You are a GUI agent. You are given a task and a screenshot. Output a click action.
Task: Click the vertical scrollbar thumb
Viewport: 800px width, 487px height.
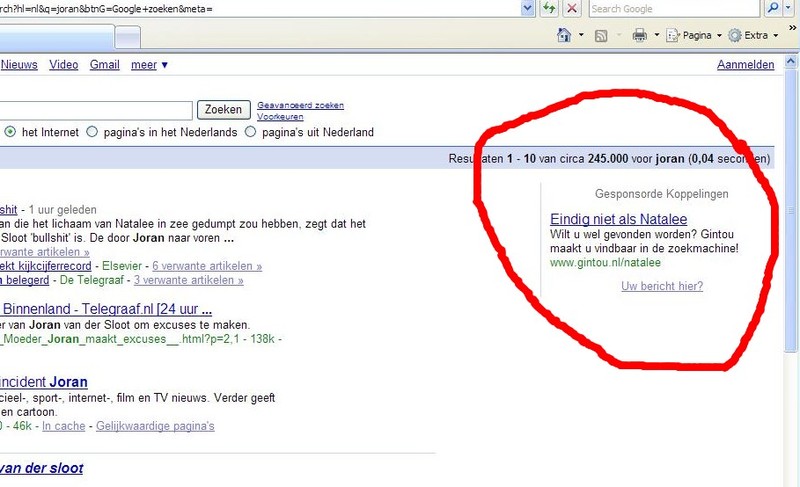click(791, 210)
